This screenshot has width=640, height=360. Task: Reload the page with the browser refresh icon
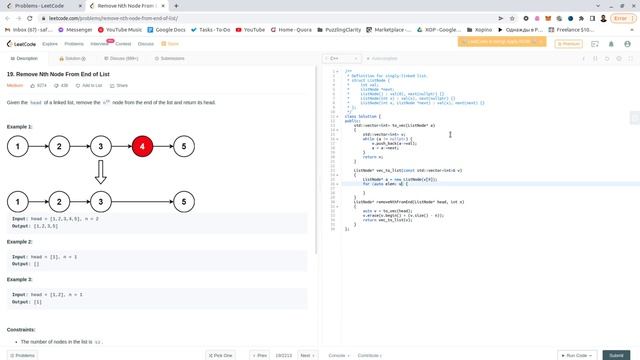pos(29,18)
